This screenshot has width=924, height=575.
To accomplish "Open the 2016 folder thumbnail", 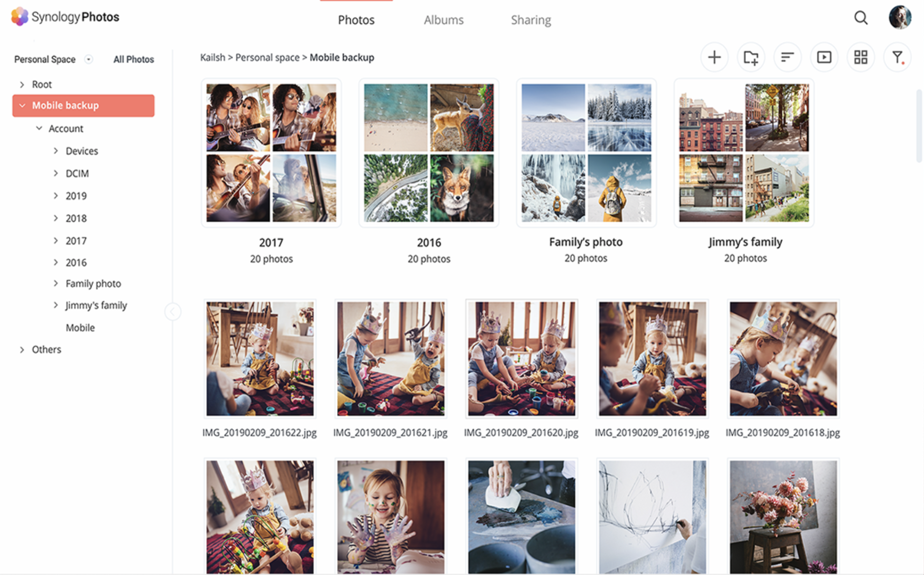I will click(x=429, y=153).
